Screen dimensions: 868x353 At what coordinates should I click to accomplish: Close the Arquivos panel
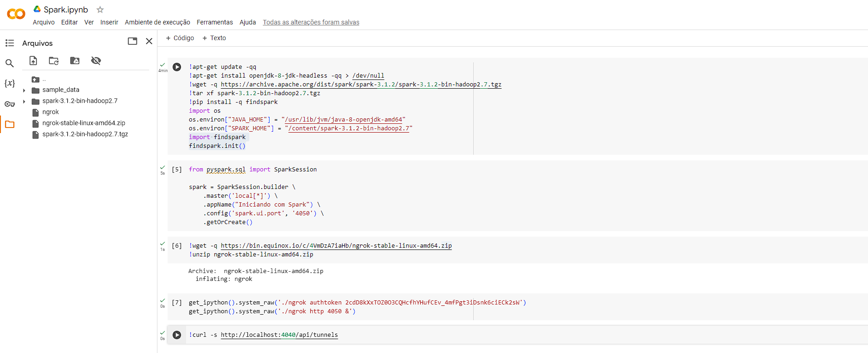149,41
